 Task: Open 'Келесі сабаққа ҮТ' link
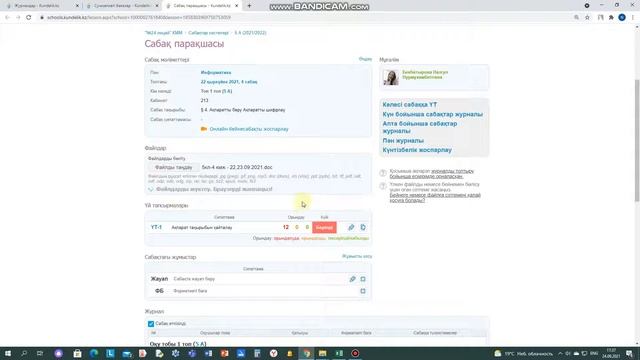pos(410,104)
